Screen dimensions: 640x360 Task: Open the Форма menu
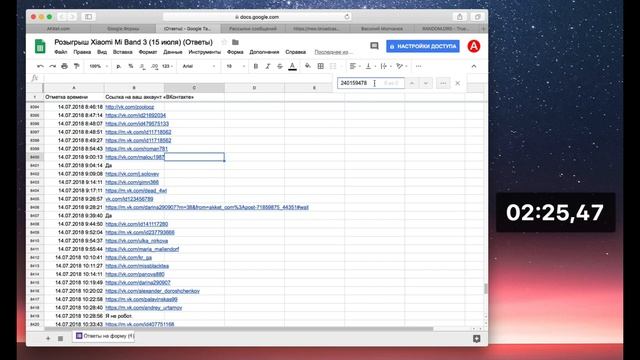[235, 52]
